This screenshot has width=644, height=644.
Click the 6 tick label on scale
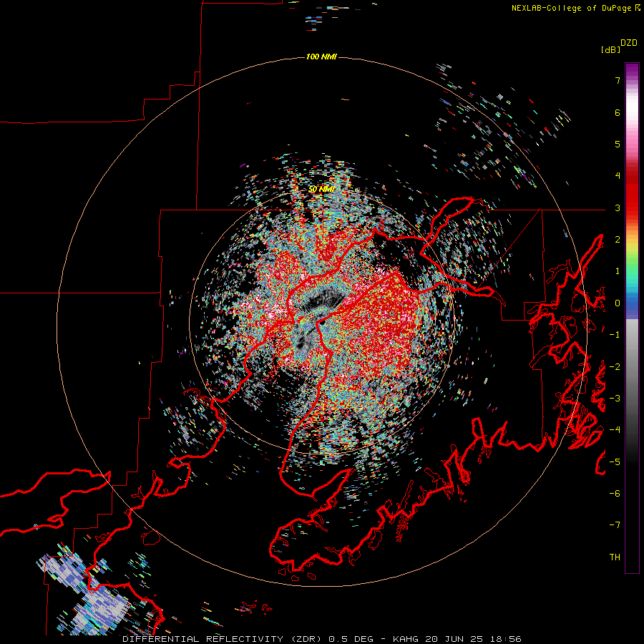coord(618,112)
